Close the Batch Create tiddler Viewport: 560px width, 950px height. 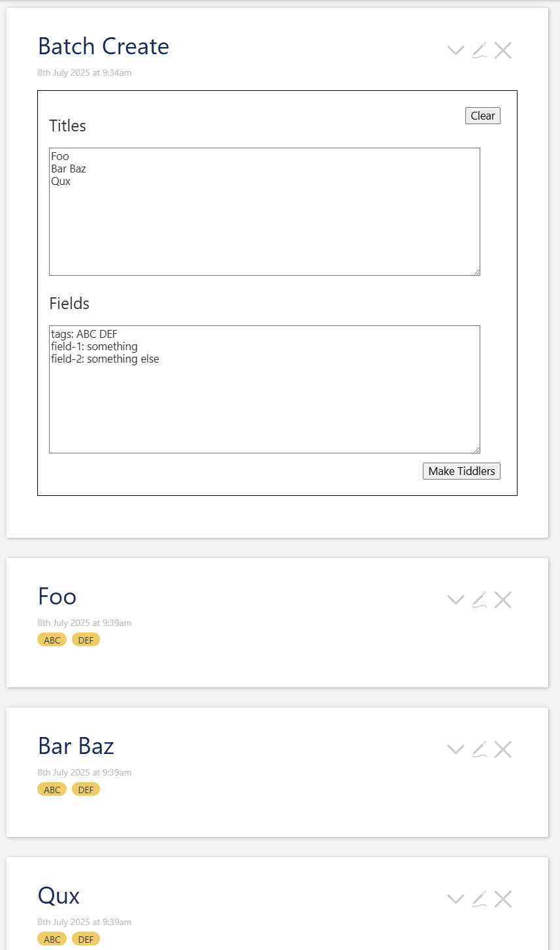(x=503, y=50)
